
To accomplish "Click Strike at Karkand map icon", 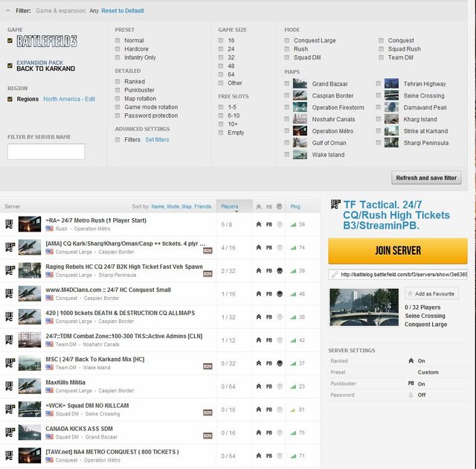I will point(392,131).
